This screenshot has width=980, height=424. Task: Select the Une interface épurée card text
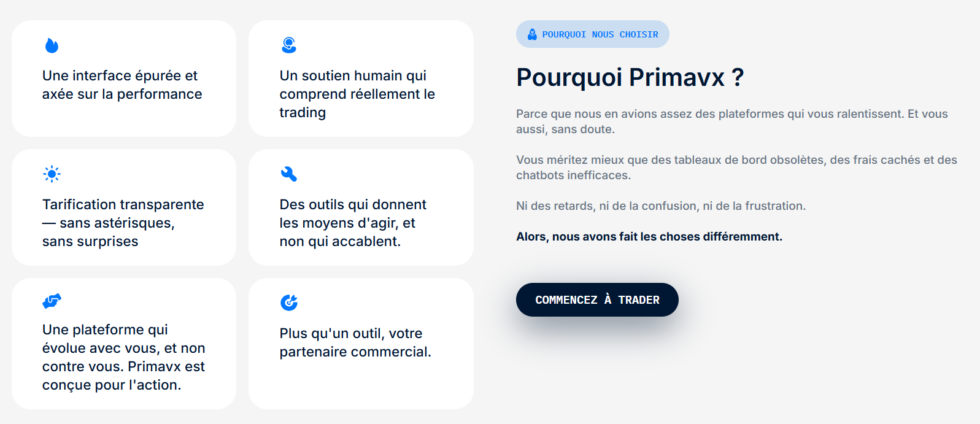click(122, 85)
